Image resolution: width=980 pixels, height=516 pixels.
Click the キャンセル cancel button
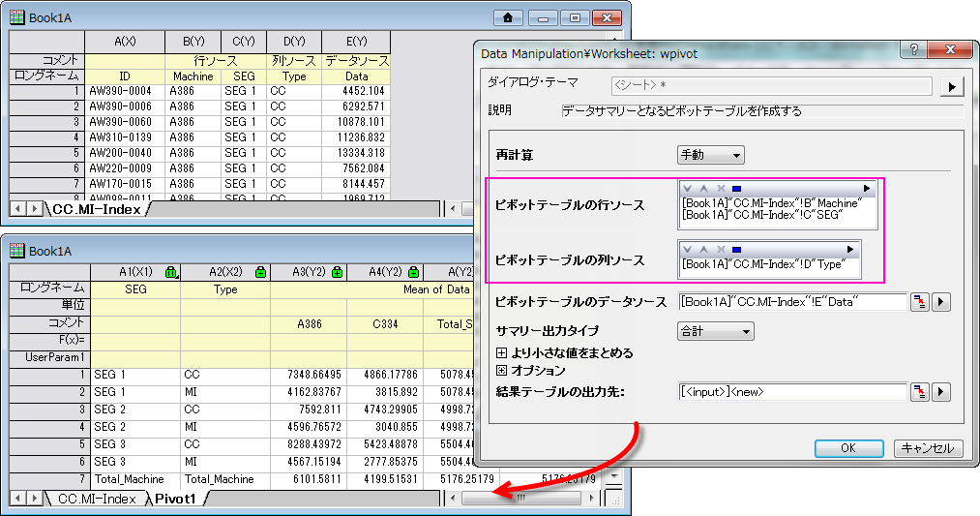928,448
